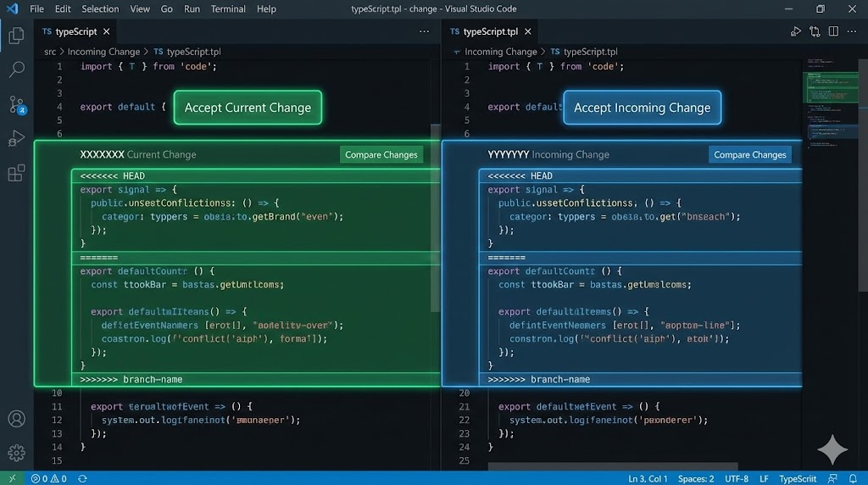
Task: Expand Incoming Change breadcrumb in left editor
Action: (103, 52)
